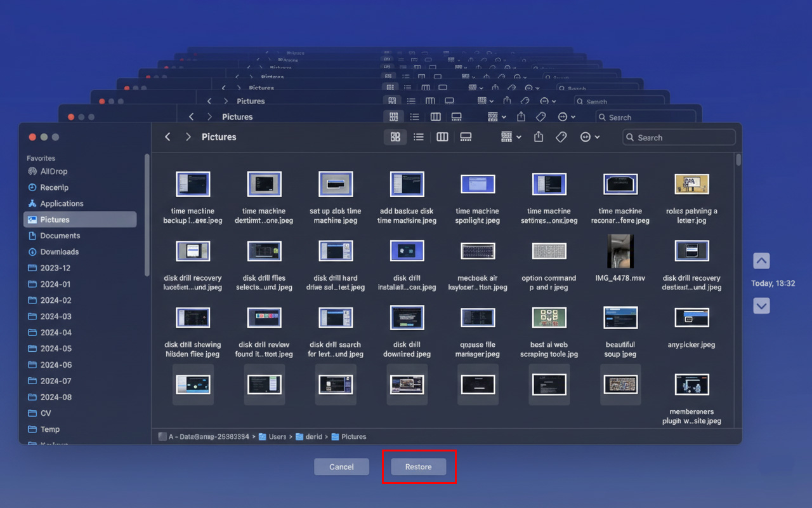This screenshot has height=508, width=812.
Task: Open the more actions ellipsis dropdown
Action: tap(589, 137)
